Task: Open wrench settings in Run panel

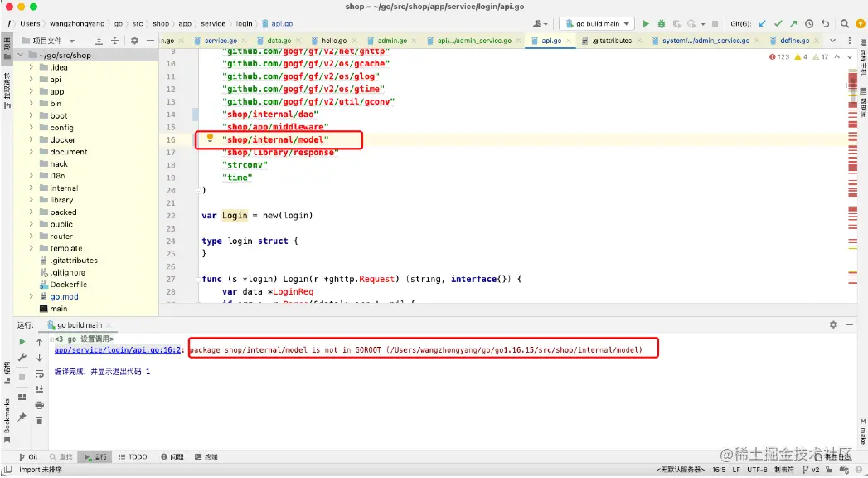Action: 22,358
